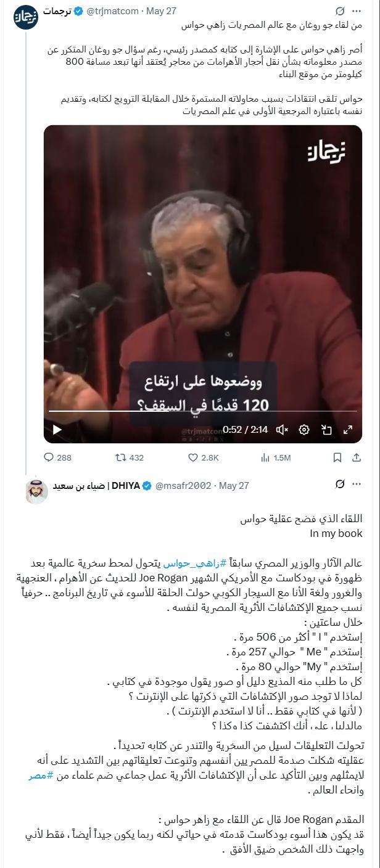
Task: Click the video progress bar
Action: coord(203,411)
